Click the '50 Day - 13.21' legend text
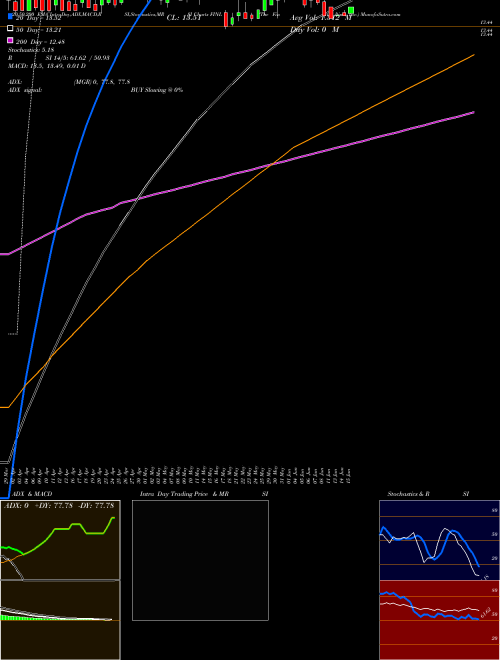500x660 pixels. [39, 30]
